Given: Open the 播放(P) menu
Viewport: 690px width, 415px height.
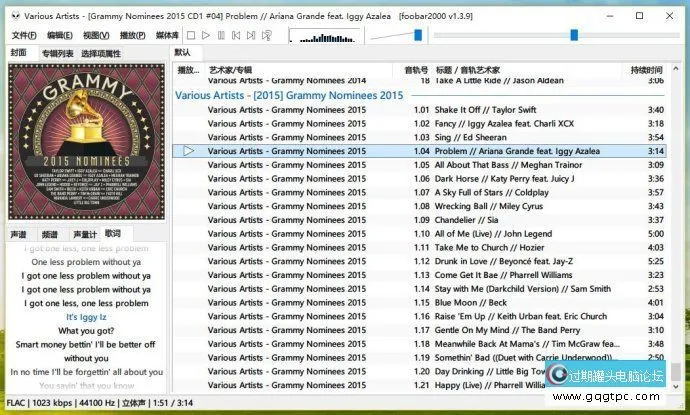Looking at the screenshot, I should pyautogui.click(x=133, y=35).
